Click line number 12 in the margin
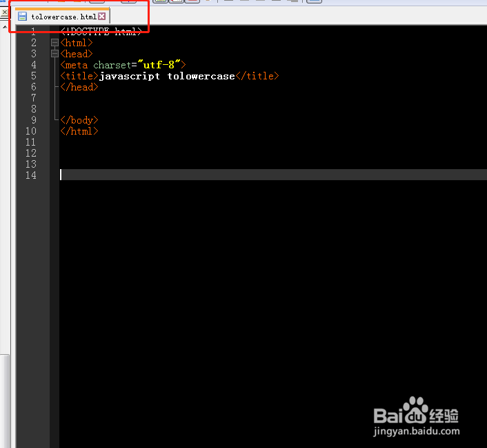Image resolution: width=487 pixels, height=448 pixels. point(31,153)
